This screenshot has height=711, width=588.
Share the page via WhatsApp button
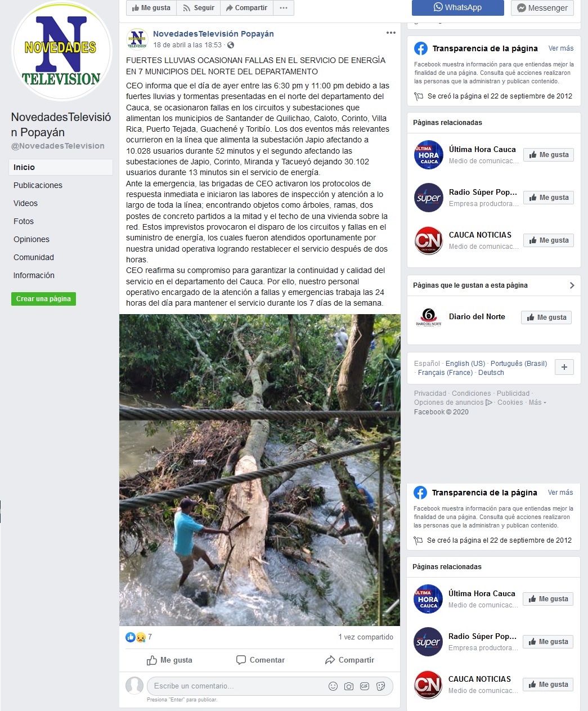[458, 7]
